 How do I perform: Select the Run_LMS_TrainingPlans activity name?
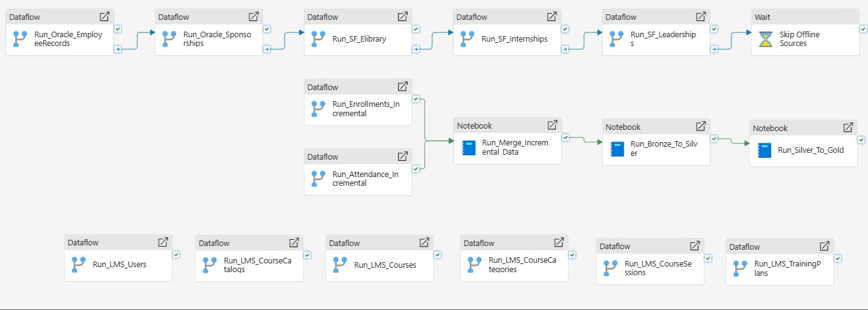coord(787,268)
